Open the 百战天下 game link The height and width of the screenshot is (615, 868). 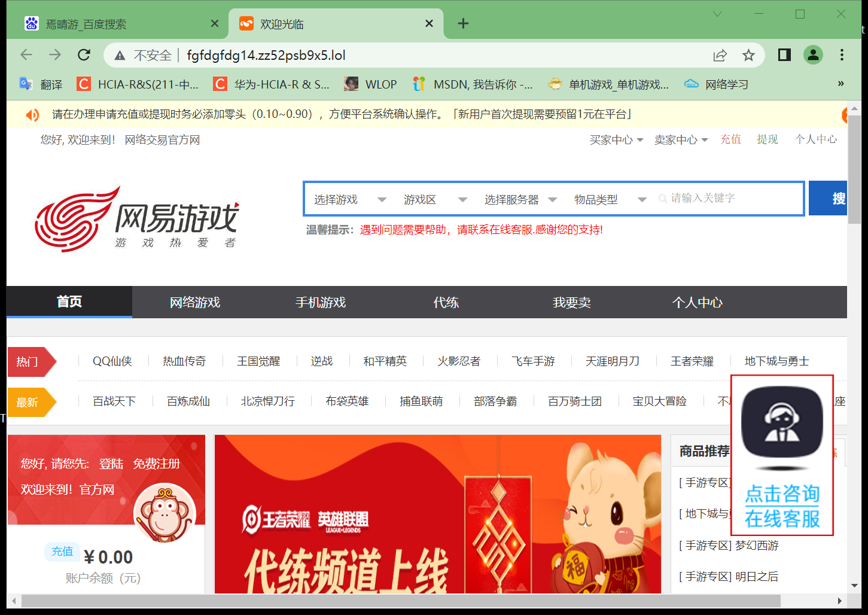(x=114, y=401)
